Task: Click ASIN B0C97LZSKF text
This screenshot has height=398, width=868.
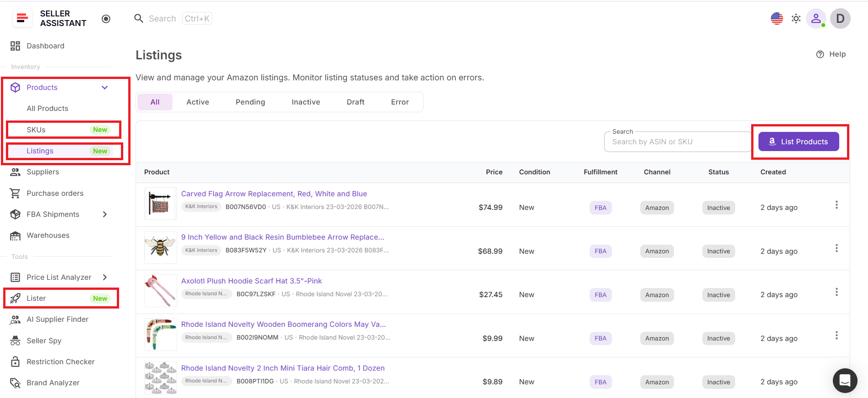Action: pos(256,294)
